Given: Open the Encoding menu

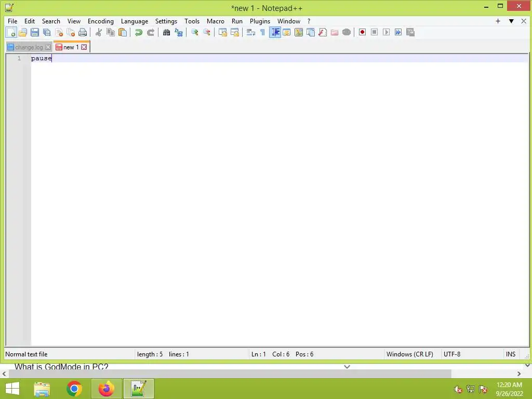Looking at the screenshot, I should coord(101,21).
